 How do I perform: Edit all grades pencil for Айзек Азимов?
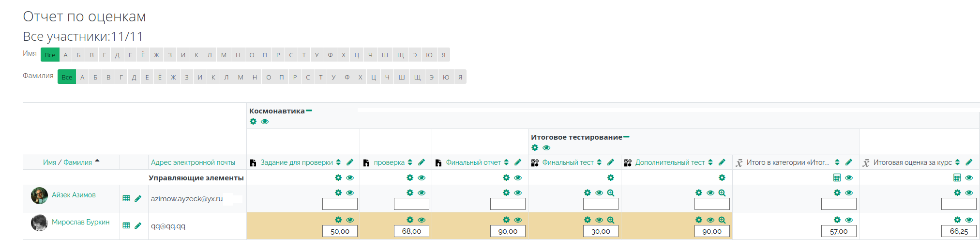point(138,198)
